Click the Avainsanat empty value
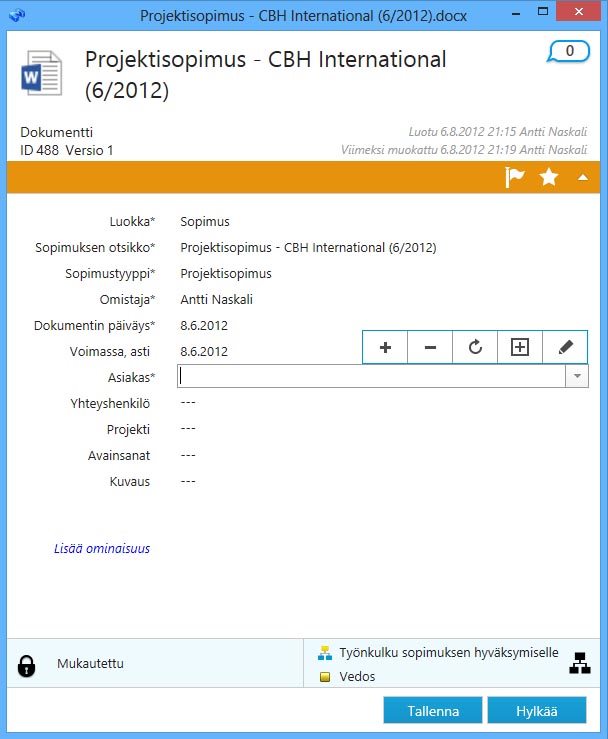Screen dimensions: 608x739 (x=188, y=455)
